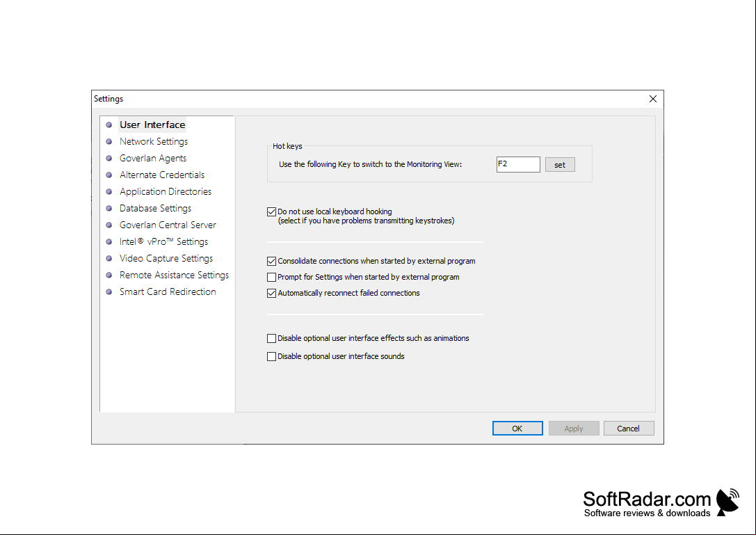Click the Apply button
This screenshot has width=756, height=535.
[x=574, y=429]
